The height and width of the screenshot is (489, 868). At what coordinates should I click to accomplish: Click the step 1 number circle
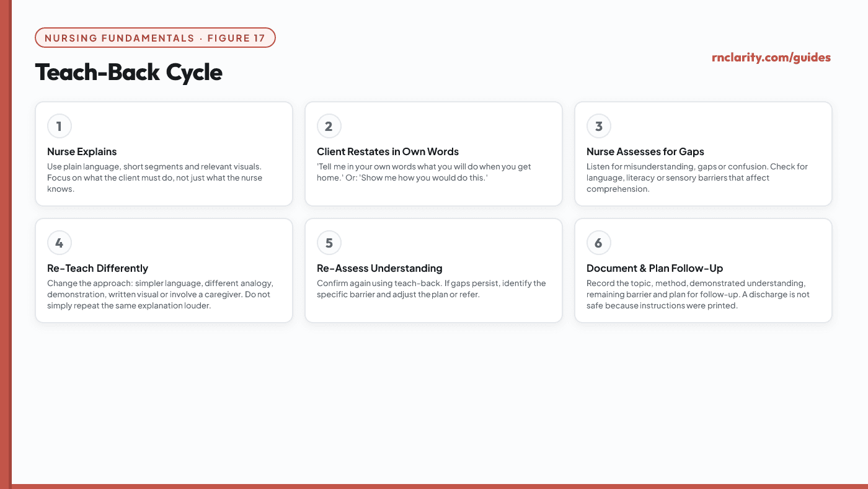pos(60,127)
